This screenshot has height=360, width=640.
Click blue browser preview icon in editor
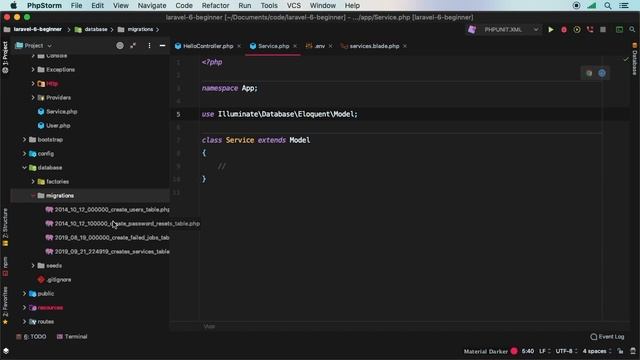tap(602, 73)
